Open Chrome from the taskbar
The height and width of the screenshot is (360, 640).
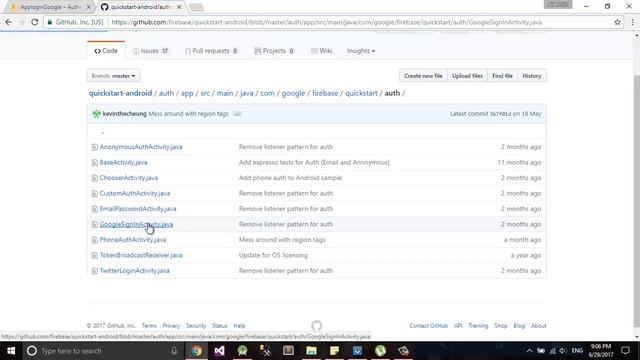pos(196,351)
